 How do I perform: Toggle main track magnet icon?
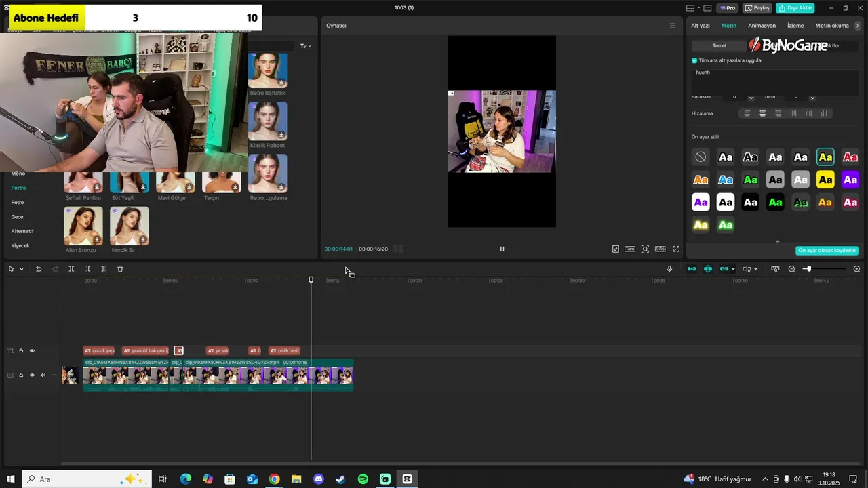click(692, 269)
